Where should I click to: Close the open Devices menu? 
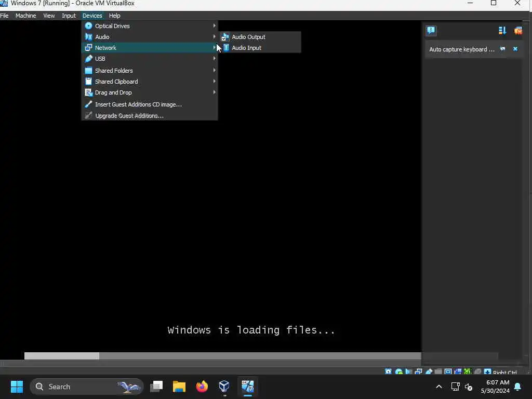tap(92, 16)
